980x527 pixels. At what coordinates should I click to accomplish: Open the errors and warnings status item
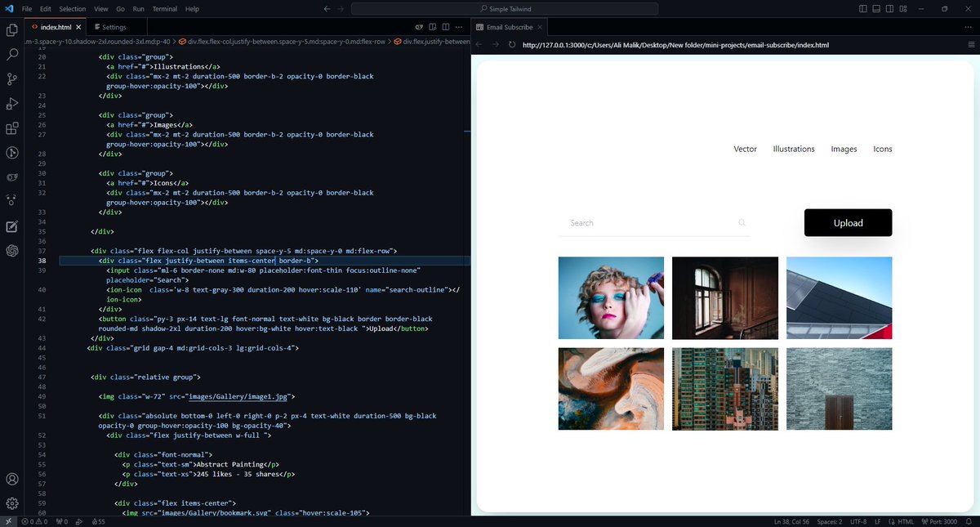click(x=35, y=521)
